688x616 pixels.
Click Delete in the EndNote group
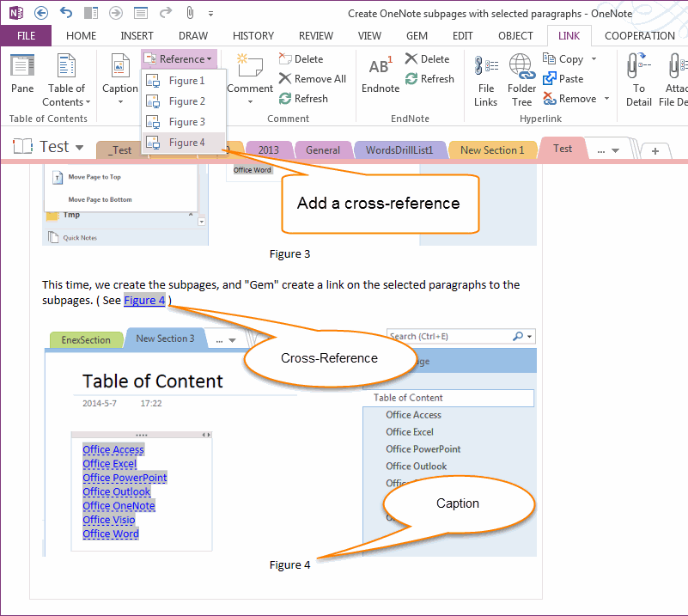(428, 58)
